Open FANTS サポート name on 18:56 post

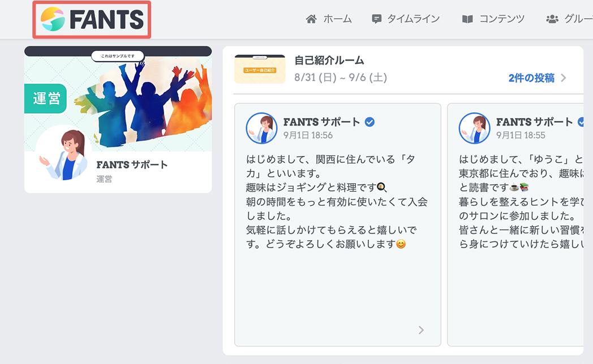[321, 122]
